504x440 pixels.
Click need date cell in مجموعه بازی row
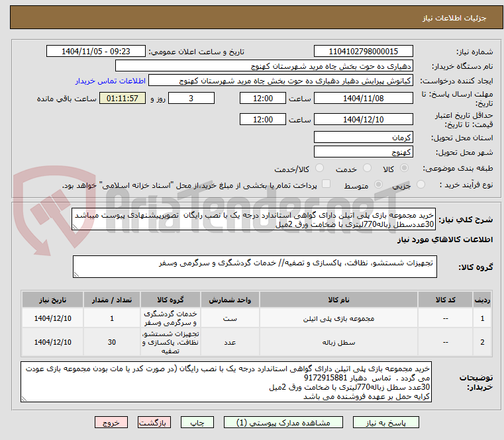(53, 319)
